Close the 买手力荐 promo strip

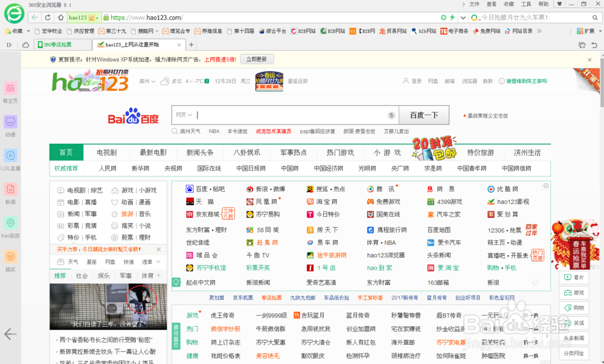coord(159,249)
